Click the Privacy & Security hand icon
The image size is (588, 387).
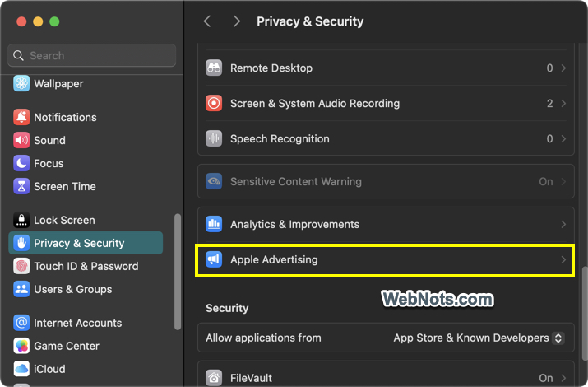[21, 243]
